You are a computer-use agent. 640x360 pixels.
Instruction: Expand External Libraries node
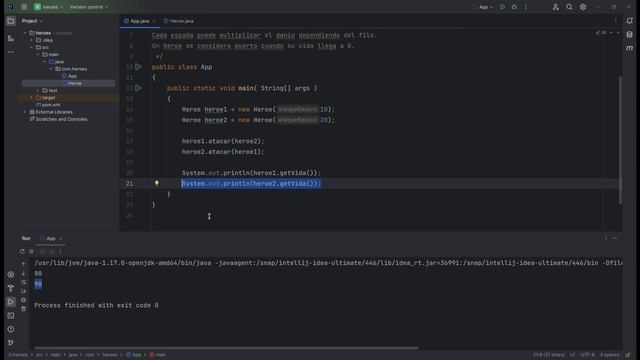pos(25,112)
